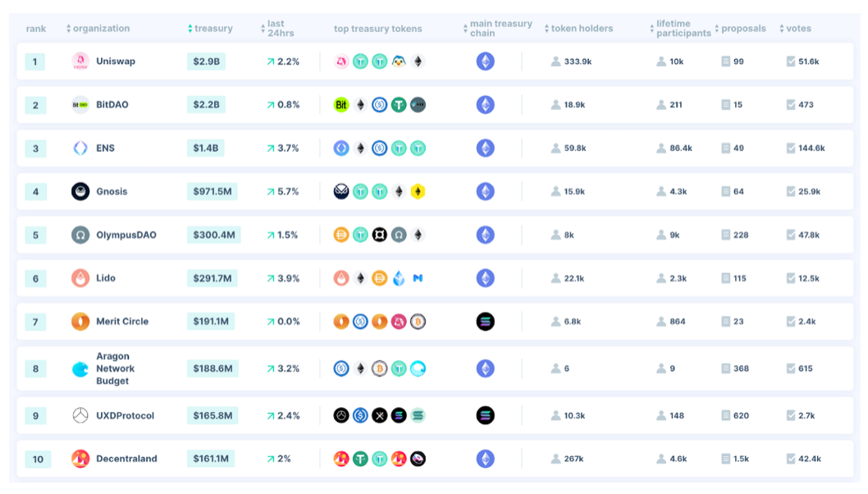Click the OlympusDAO organization logo
868x494 pixels.
80,235
